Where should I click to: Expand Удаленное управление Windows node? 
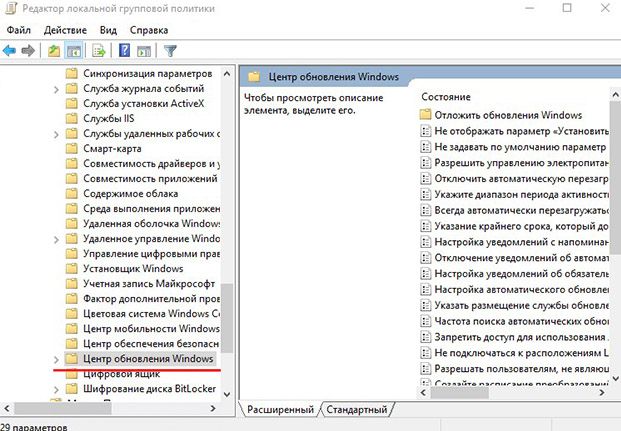56,240
